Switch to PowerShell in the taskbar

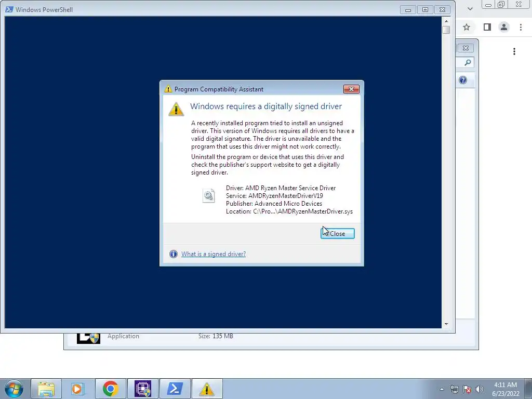[x=175, y=389]
